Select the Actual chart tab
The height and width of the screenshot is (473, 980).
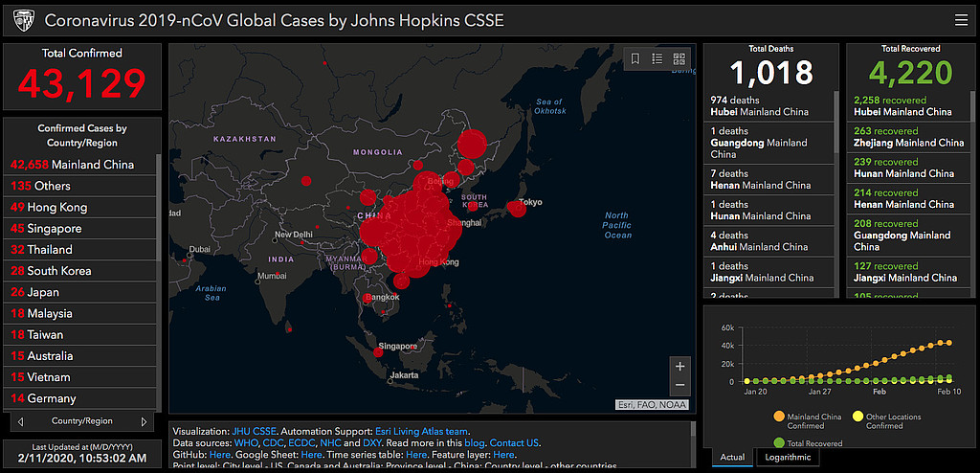coord(732,458)
